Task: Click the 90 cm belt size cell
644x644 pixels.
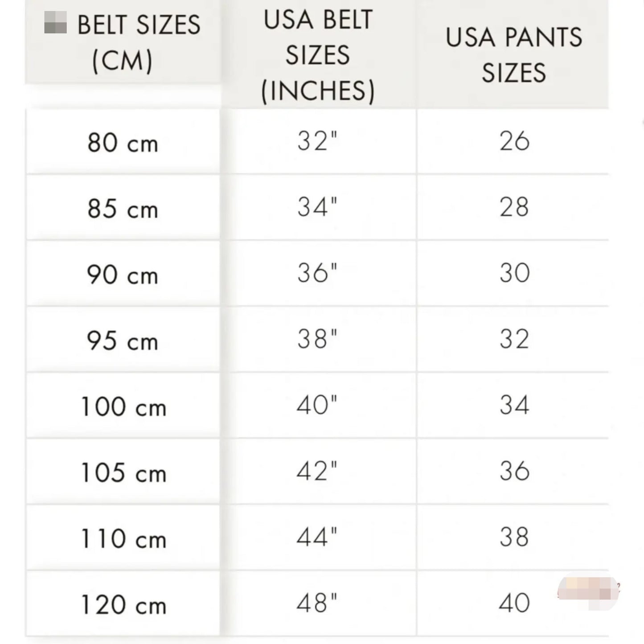Action: point(123,274)
